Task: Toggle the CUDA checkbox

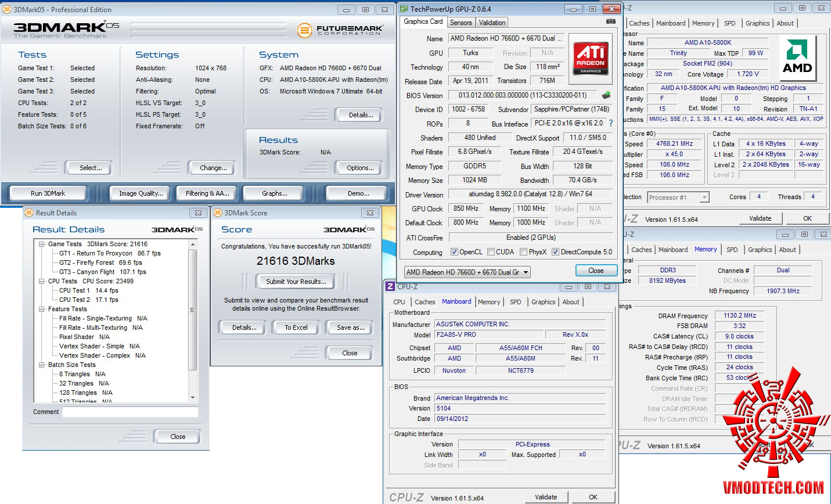Action: tap(491, 252)
